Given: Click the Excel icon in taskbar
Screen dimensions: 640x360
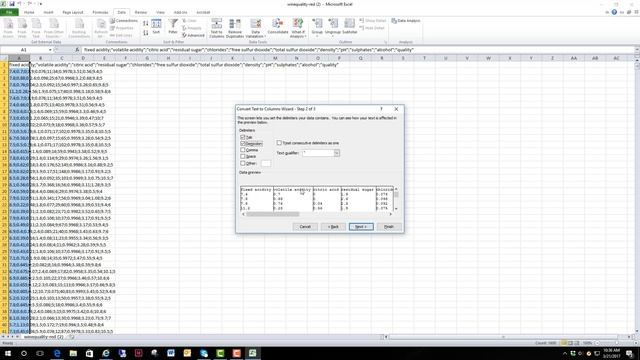Looking at the screenshot, I should (x=253, y=353).
